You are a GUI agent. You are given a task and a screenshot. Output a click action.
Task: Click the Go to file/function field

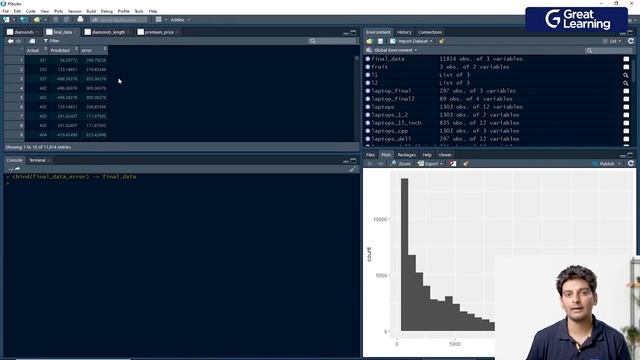pos(119,20)
